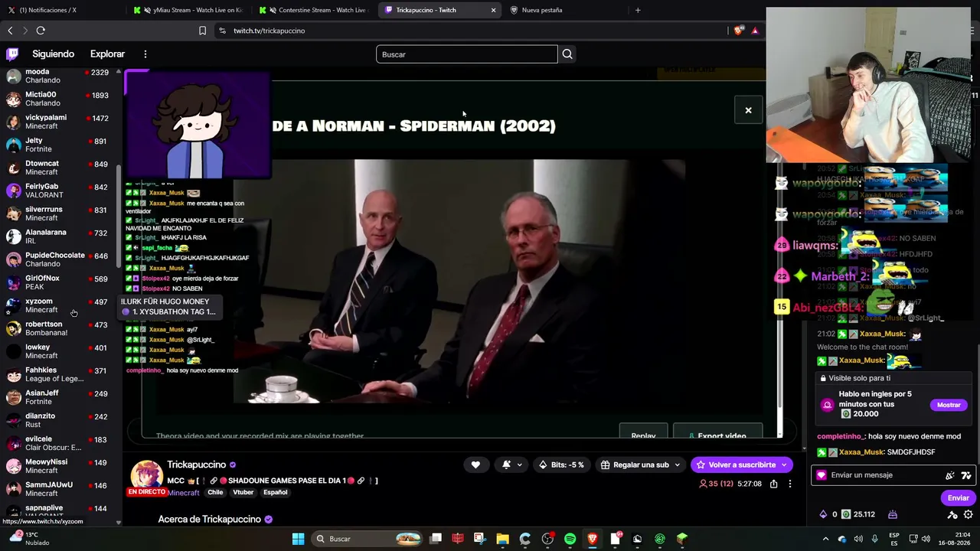Open the three-dot menu beside Explorar
The width and height of the screenshot is (980, 551).
coord(145,54)
